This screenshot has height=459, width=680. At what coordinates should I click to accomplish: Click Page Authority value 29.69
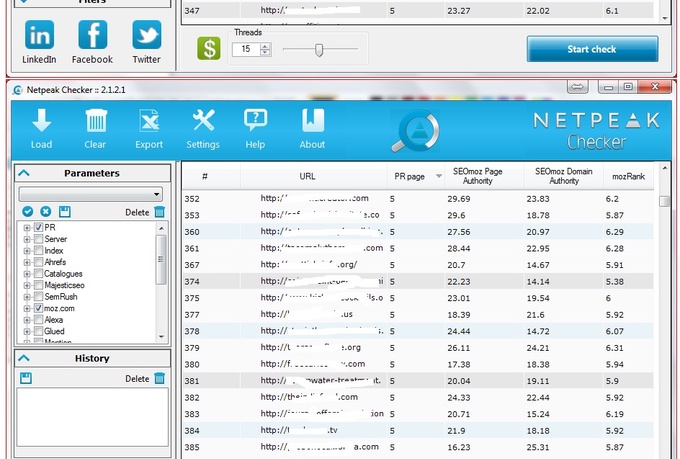pos(459,199)
